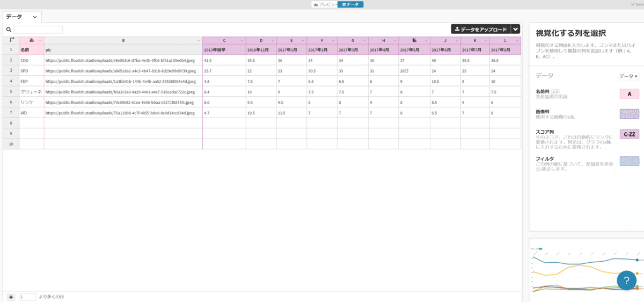The height and width of the screenshot is (302, 644).
Task: Select cell 41.5 in CDU row
Action: click(x=224, y=60)
